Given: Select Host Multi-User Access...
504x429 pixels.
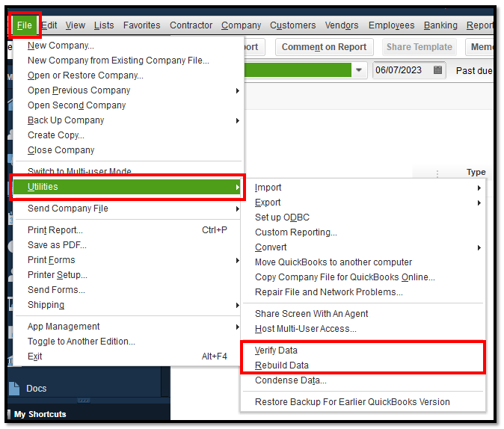Looking at the screenshot, I should click(x=363, y=329).
